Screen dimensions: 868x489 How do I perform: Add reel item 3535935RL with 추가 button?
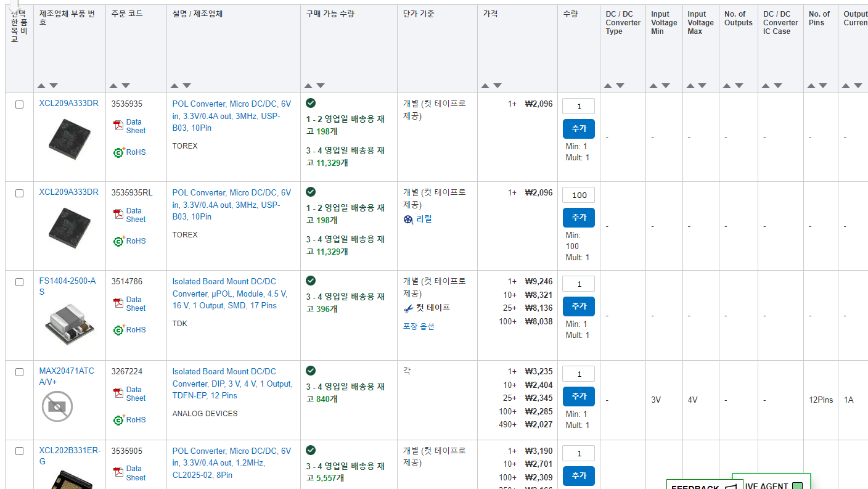579,218
